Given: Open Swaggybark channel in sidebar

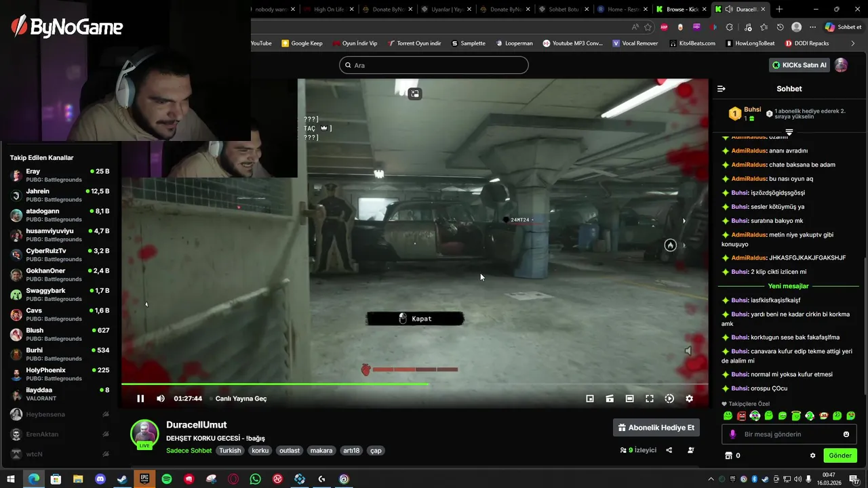Looking at the screenshot, I should (x=60, y=294).
